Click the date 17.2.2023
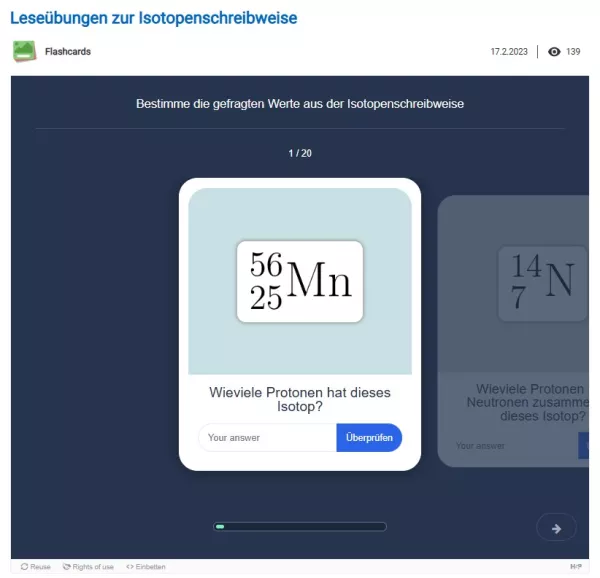Image resolution: width=600 pixels, height=578 pixels. (508, 52)
